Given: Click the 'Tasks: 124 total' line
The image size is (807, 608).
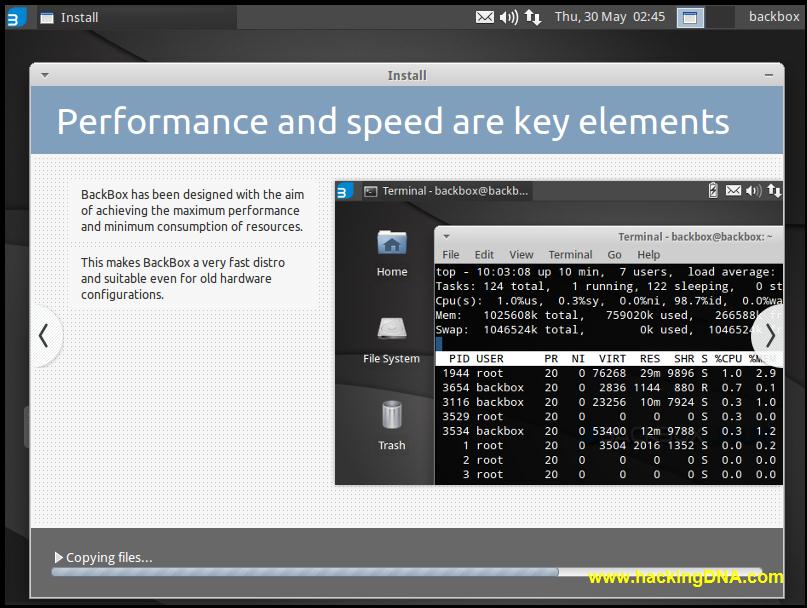Looking at the screenshot, I should tap(609, 286).
